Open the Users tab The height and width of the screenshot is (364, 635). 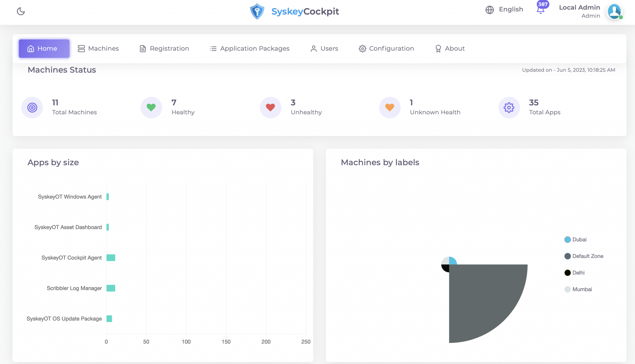(x=324, y=48)
